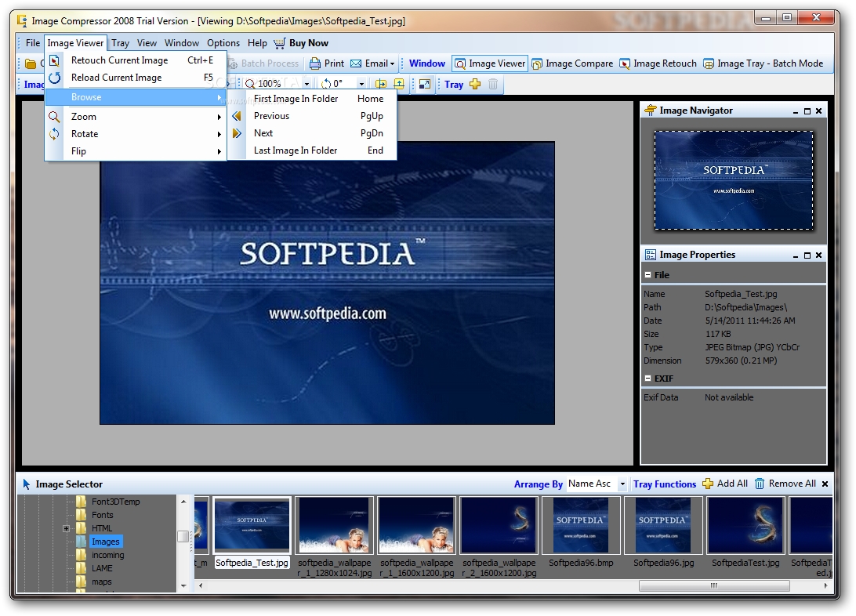Click the Image Properties panel icon

[x=650, y=255]
